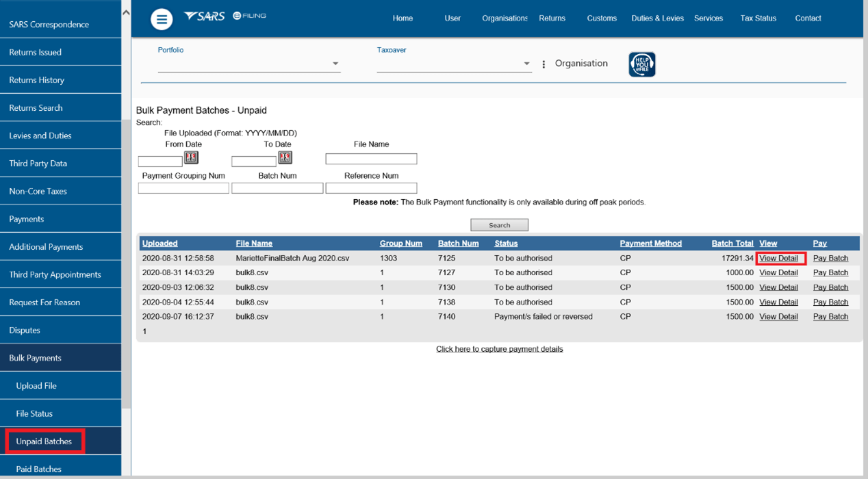Click the three-dot options icon beside Organisation
Image resolution: width=868 pixels, height=479 pixels.
point(544,64)
